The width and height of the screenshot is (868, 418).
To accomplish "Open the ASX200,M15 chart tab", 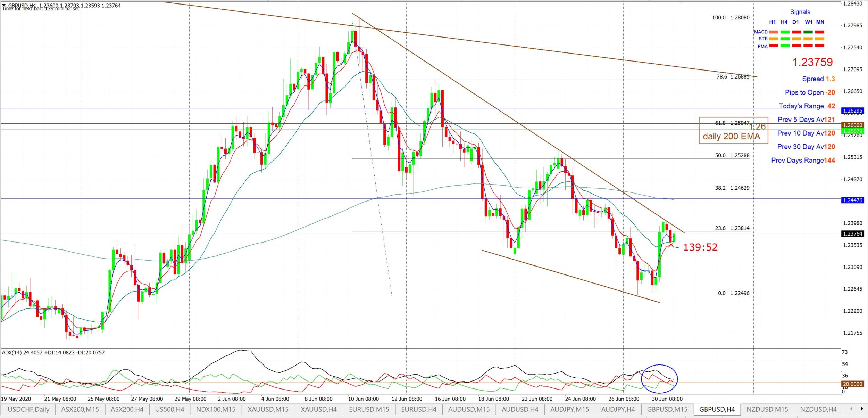I will (x=80, y=409).
